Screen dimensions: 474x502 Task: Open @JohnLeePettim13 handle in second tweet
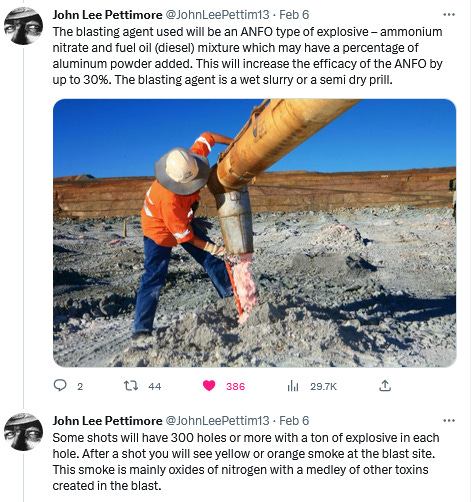click(x=217, y=421)
